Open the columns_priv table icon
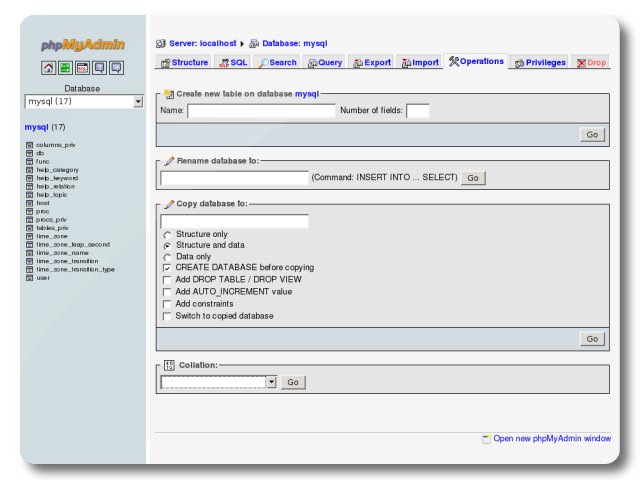 pyautogui.click(x=29, y=145)
